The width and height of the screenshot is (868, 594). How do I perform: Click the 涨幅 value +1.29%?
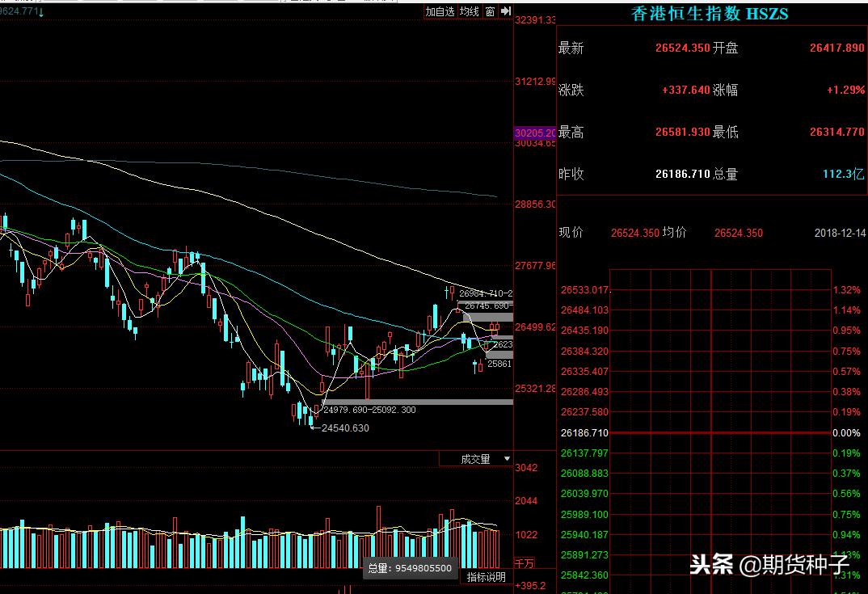845,90
